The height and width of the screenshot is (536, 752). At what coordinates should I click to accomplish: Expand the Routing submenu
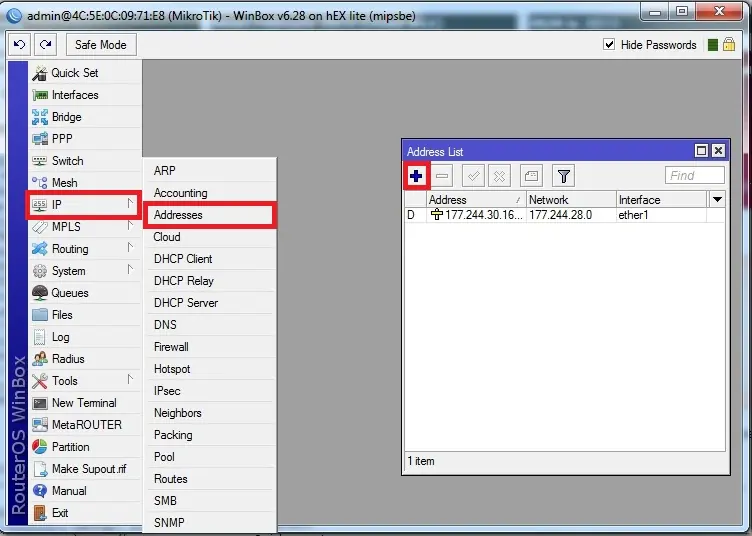tap(85, 249)
